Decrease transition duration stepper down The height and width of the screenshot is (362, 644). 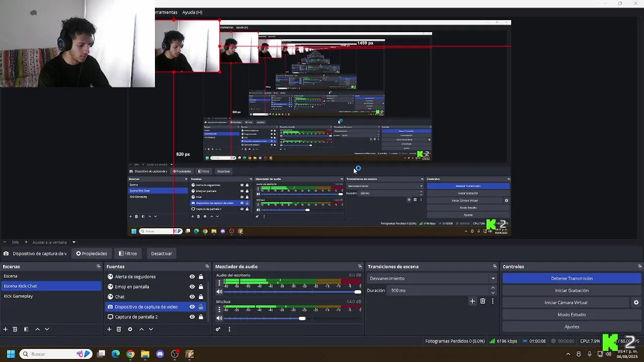pyautogui.click(x=493, y=293)
